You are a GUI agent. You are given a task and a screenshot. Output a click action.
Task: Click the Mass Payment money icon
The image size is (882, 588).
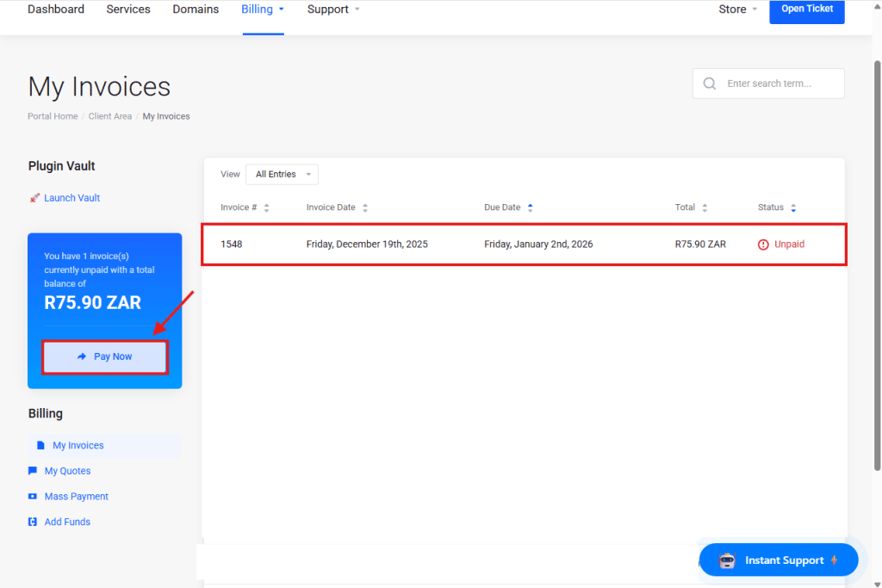pyautogui.click(x=33, y=497)
